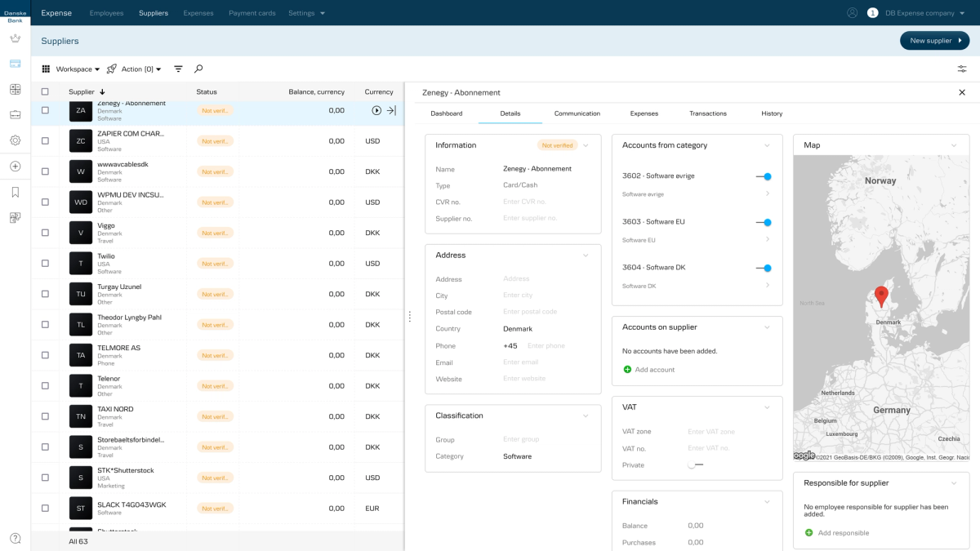Image resolution: width=980 pixels, height=551 pixels.
Task: Collapse the Information section chevron
Action: coord(586,145)
